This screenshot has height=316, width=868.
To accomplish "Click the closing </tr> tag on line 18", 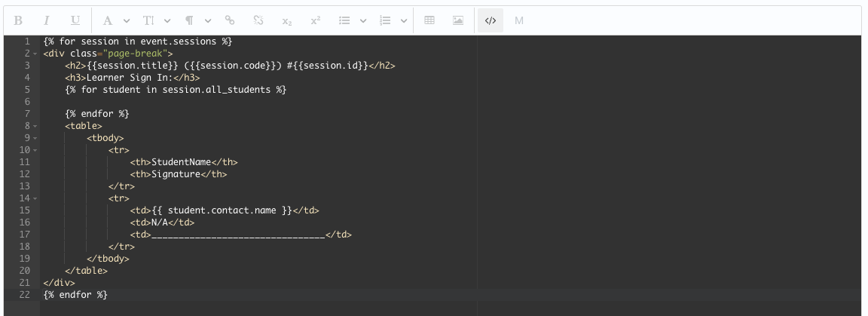I will click(122, 247).
